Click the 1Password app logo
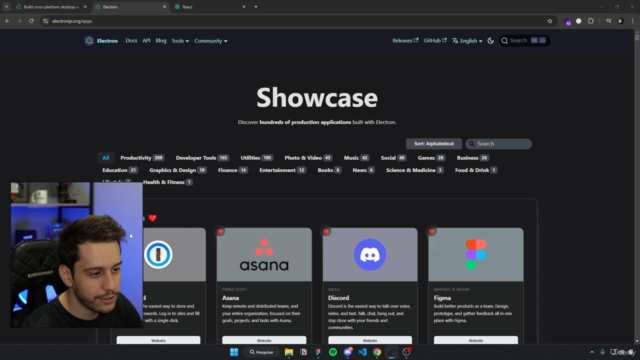640x360 pixels. tap(158, 255)
